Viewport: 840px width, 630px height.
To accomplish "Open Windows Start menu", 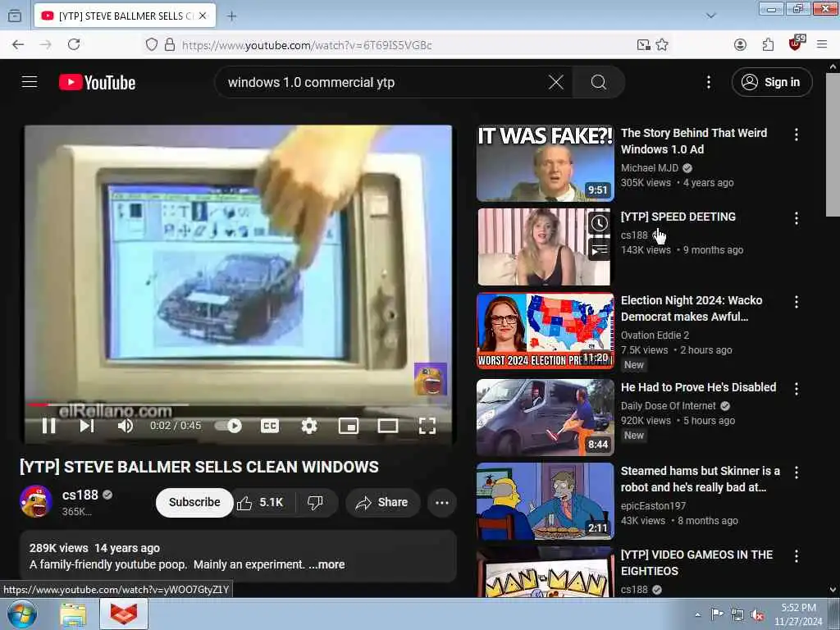I will pos(22,614).
